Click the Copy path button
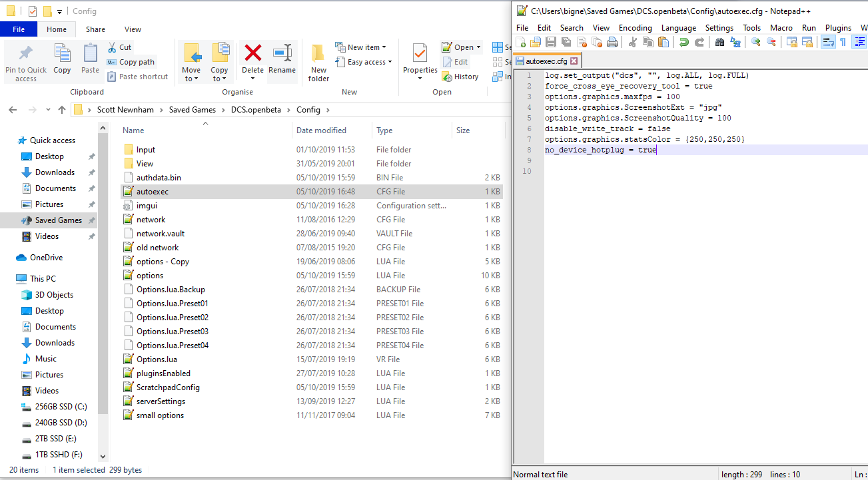 [x=131, y=62]
